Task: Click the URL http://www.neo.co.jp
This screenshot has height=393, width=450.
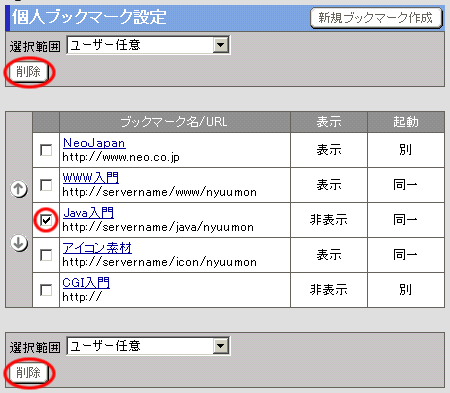Action: click(121, 157)
